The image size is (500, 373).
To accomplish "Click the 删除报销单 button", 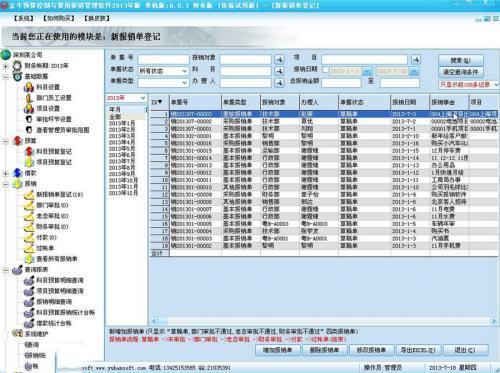I will click(x=324, y=350).
